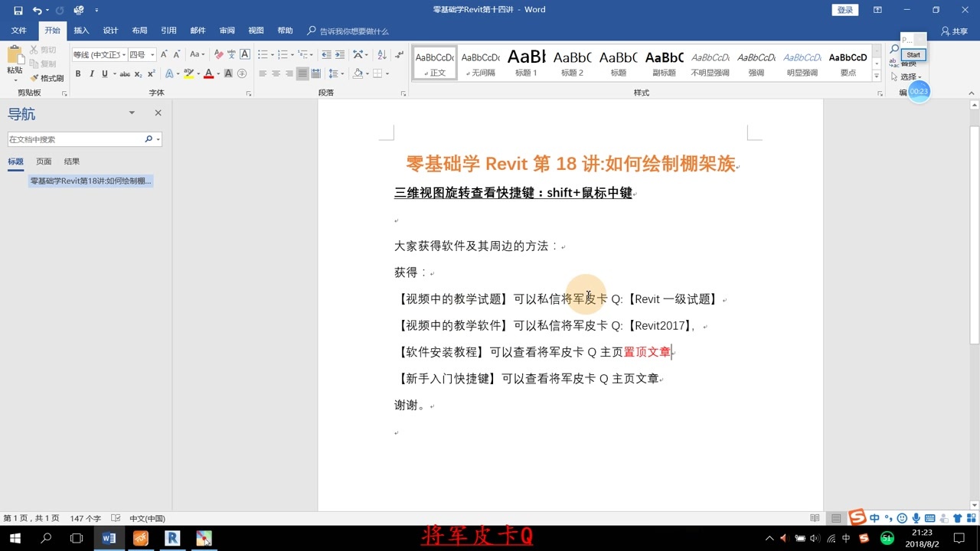Switch to the 布局 Layout tab
The height and width of the screenshot is (551, 980).
click(139, 31)
